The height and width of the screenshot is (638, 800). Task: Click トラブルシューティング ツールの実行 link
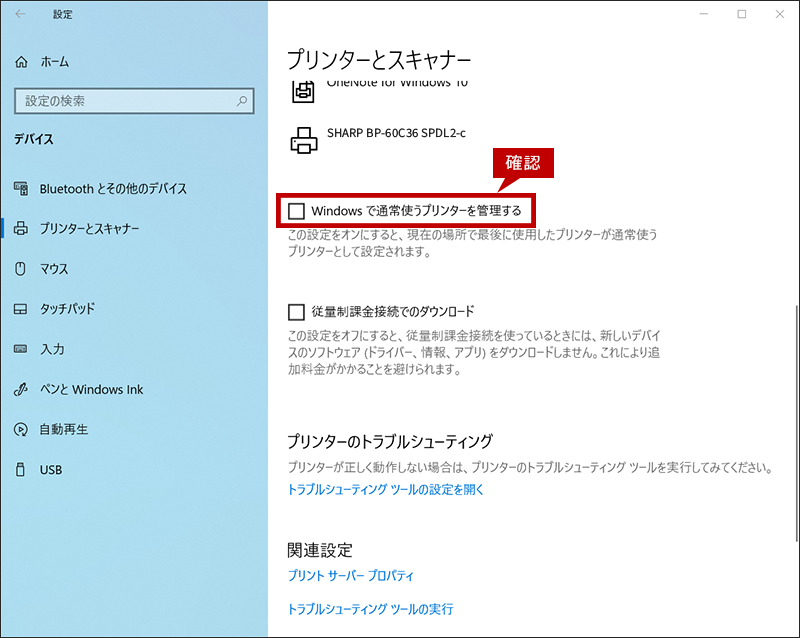pyautogui.click(x=370, y=609)
